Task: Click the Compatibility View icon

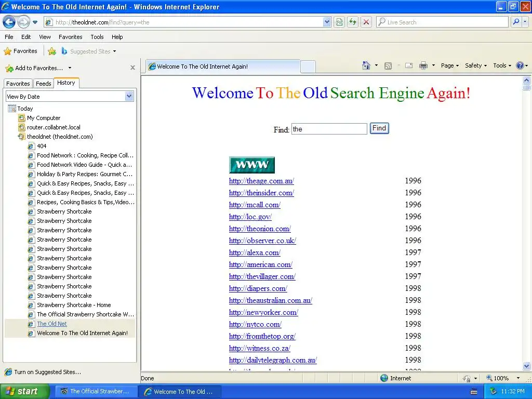Action: pyautogui.click(x=339, y=22)
